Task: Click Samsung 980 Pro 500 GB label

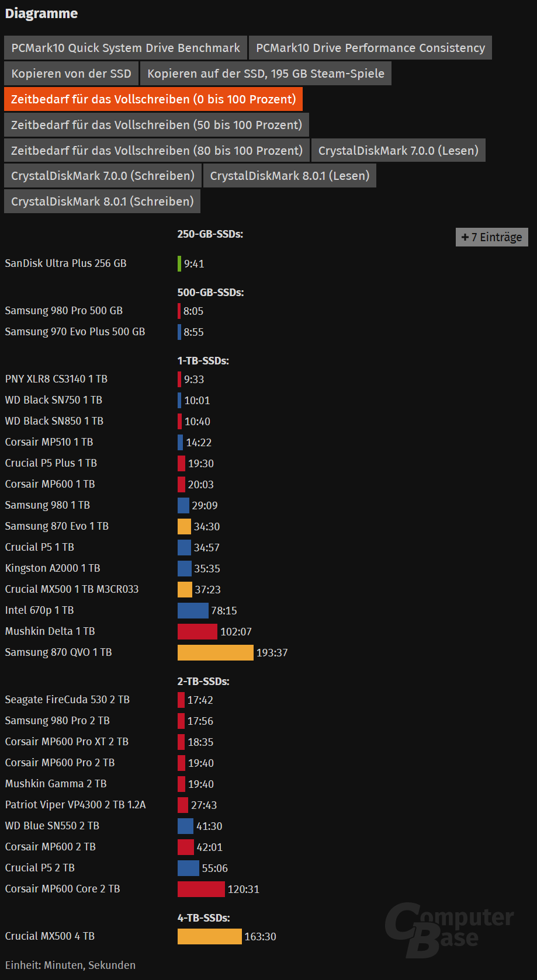Action: 64,311
